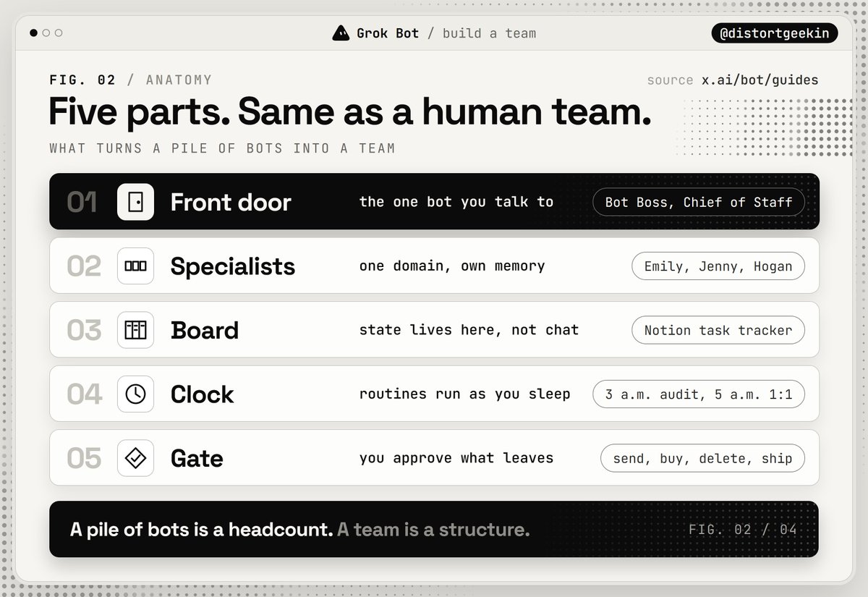The image size is (868, 597).
Task: Click the gray footer text "A team is a structure."
Action: tap(433, 530)
